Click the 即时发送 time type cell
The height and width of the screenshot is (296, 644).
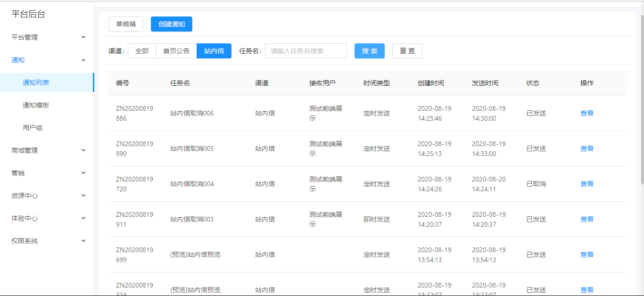(x=377, y=219)
